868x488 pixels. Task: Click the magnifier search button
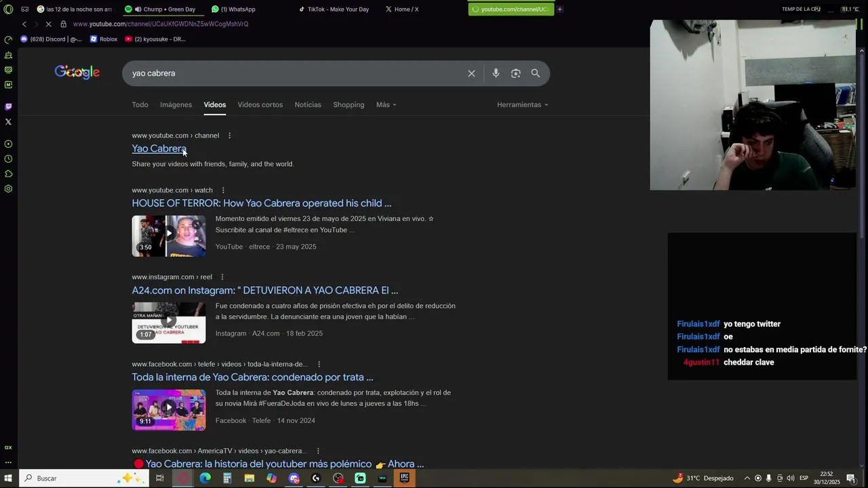(536, 73)
